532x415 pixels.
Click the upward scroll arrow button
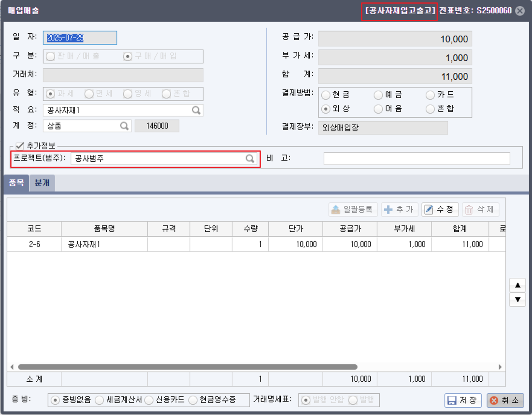tap(517, 285)
